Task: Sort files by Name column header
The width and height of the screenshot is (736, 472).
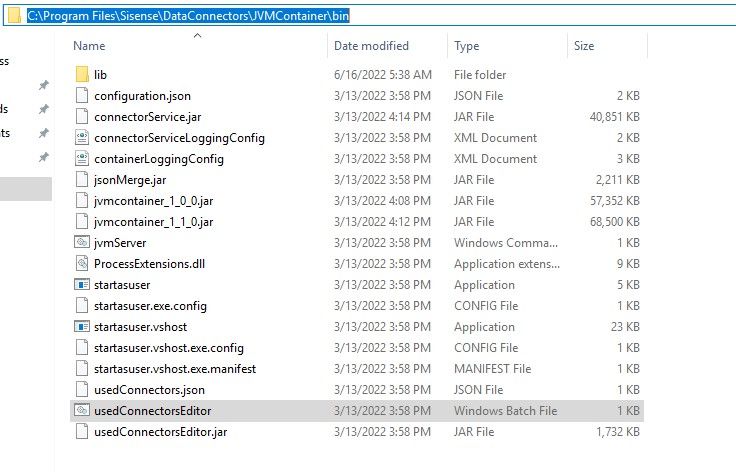Action: [89, 46]
